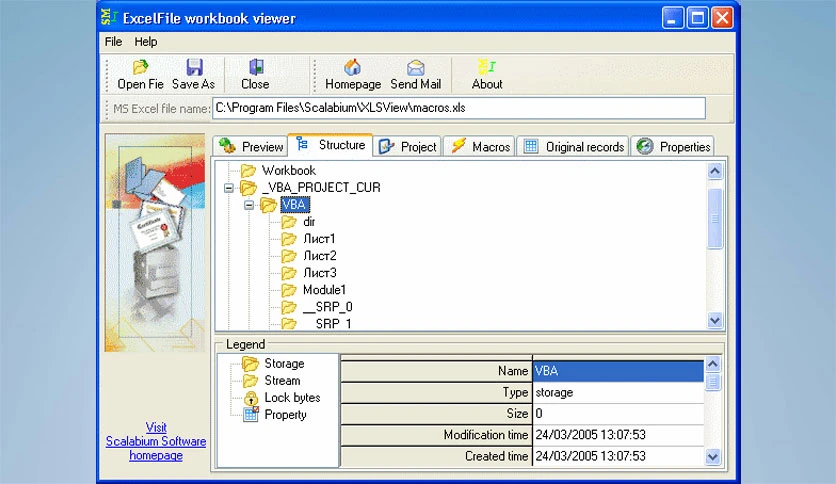The image size is (836, 484).
Task: Click properties grid scroll up arrow
Action: pos(713,364)
